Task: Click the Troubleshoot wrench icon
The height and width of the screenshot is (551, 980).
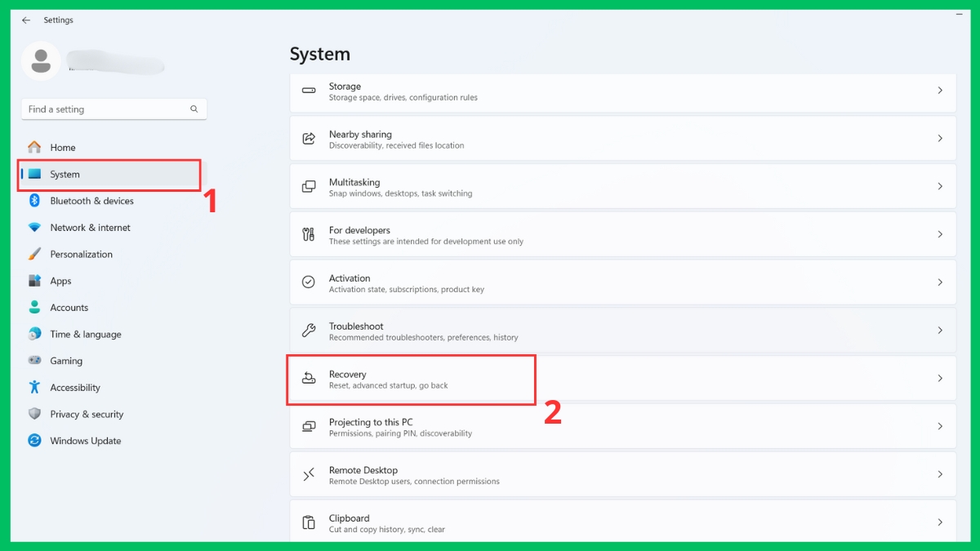Action: [x=309, y=331]
